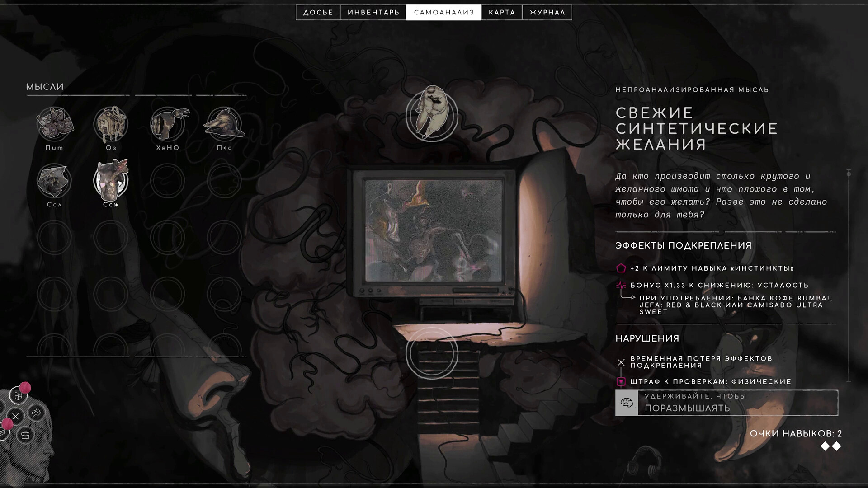Screen dimensions: 868x488
Task: Click the pink penalty icon for physical checks
Action: [x=621, y=382]
